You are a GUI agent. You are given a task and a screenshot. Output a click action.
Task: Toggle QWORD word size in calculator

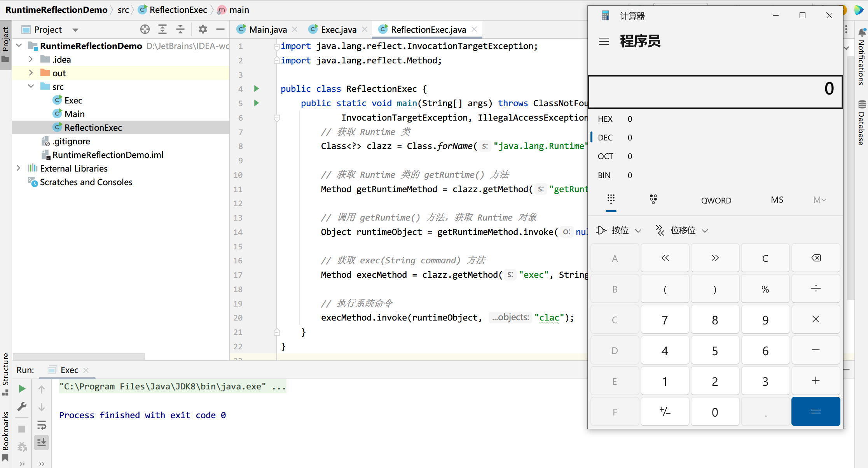coord(716,200)
